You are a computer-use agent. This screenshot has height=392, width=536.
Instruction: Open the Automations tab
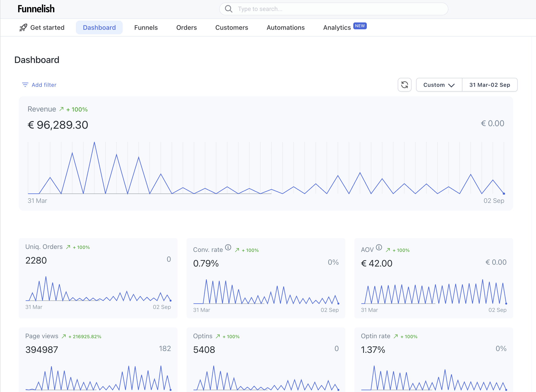point(285,27)
